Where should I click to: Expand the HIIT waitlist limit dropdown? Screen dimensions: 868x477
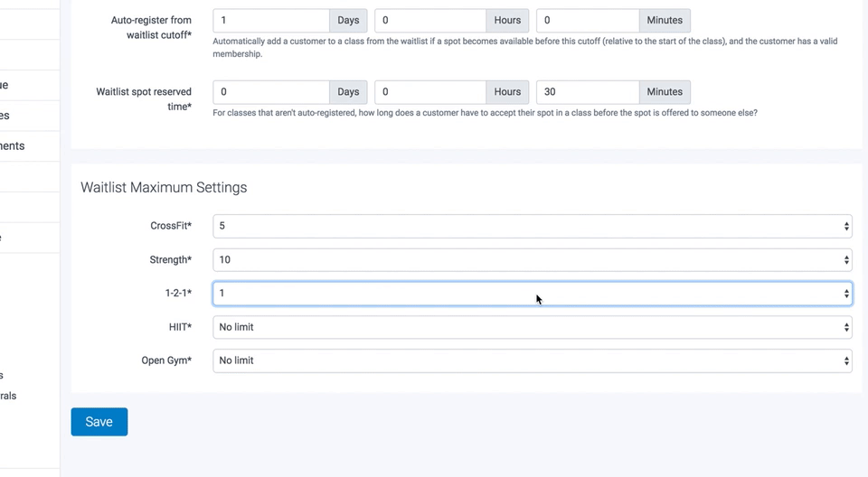pos(532,327)
